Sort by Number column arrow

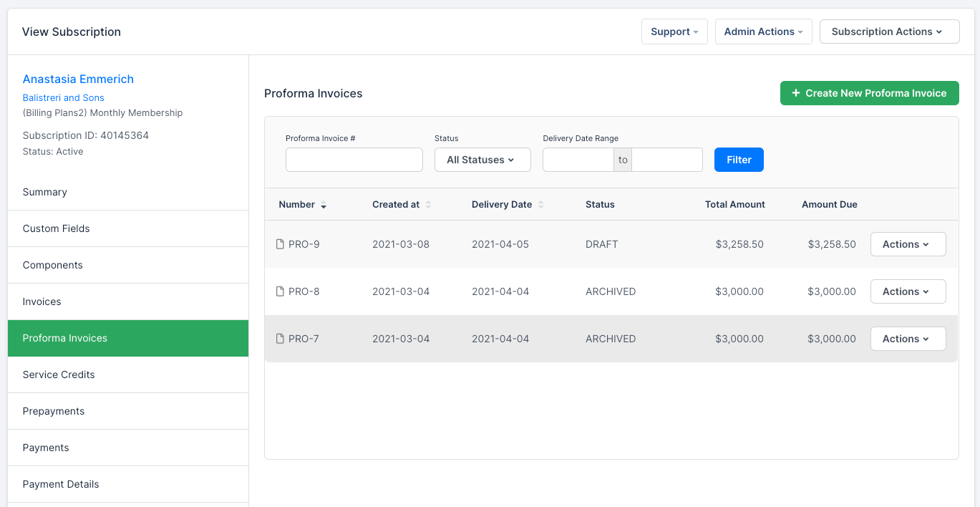point(324,205)
